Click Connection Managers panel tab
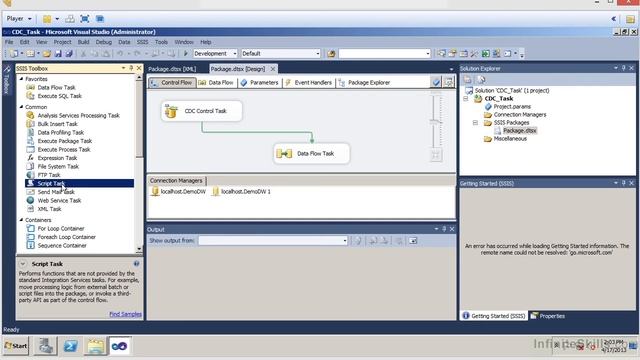This screenshot has width=640, height=360. (176, 180)
